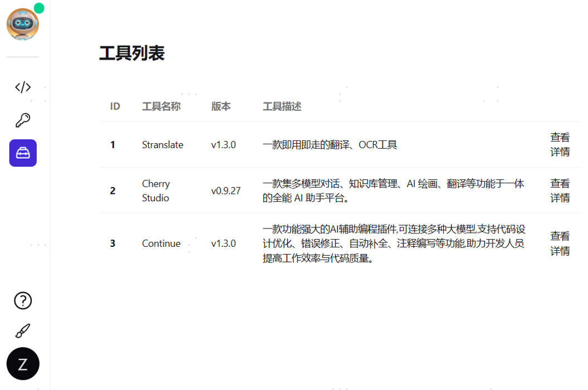View details for Continue
The height and width of the screenshot is (390, 588).
tap(560, 243)
